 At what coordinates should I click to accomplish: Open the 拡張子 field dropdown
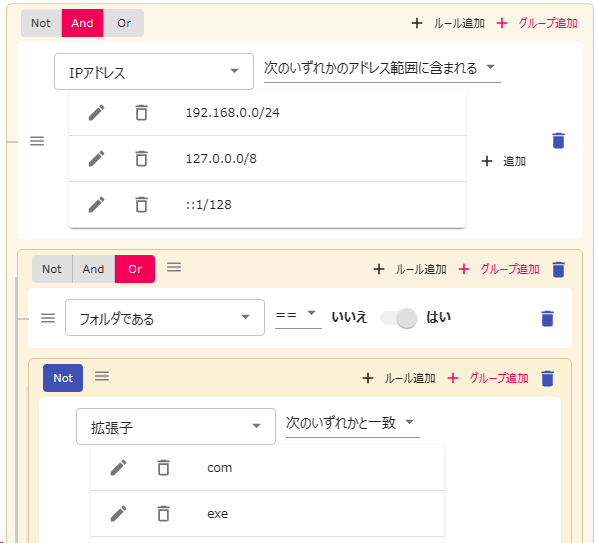coord(176,427)
